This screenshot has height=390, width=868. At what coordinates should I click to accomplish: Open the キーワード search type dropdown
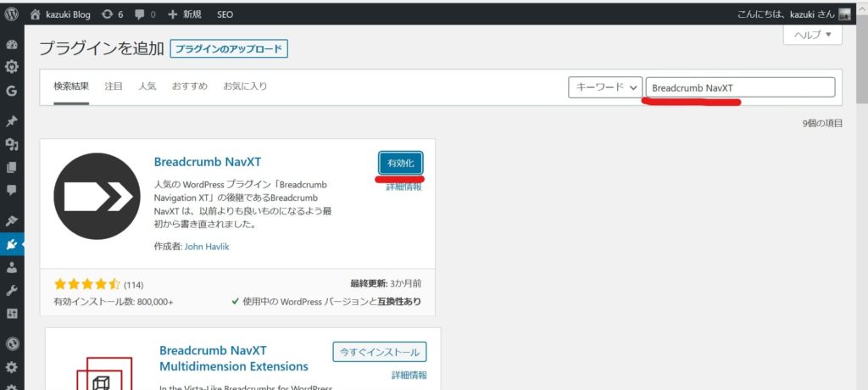[x=605, y=87]
